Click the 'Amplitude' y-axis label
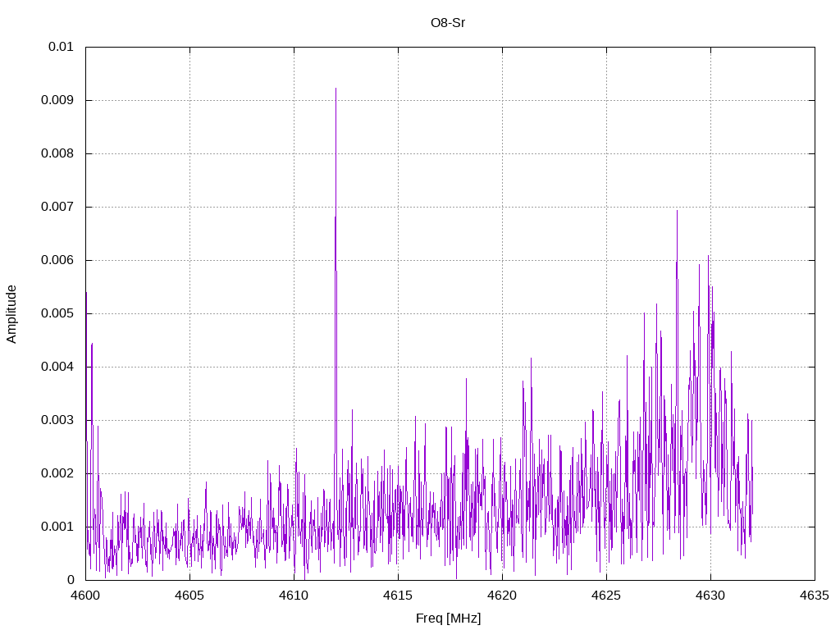 (x=11, y=314)
